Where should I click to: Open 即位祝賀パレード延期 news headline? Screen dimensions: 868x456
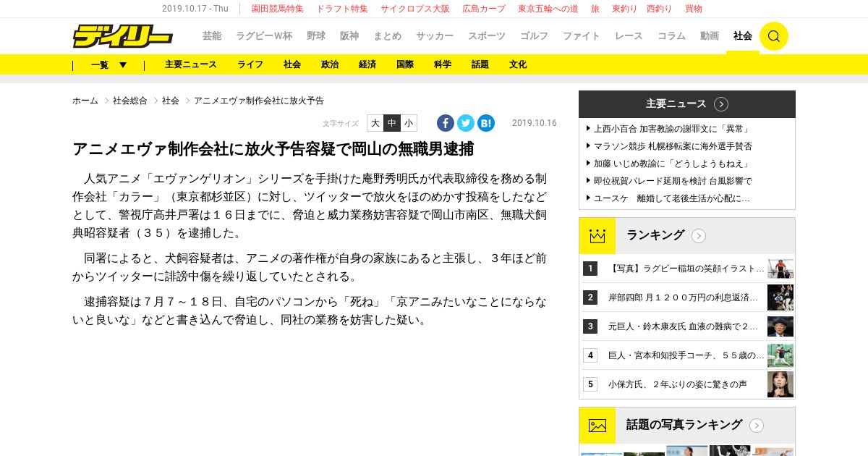(x=673, y=181)
